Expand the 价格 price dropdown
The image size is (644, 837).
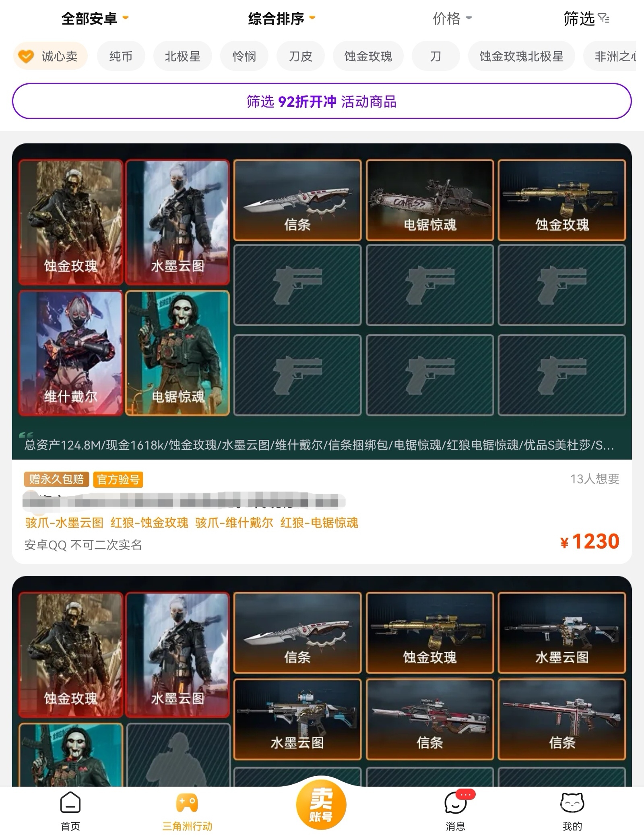coord(452,19)
